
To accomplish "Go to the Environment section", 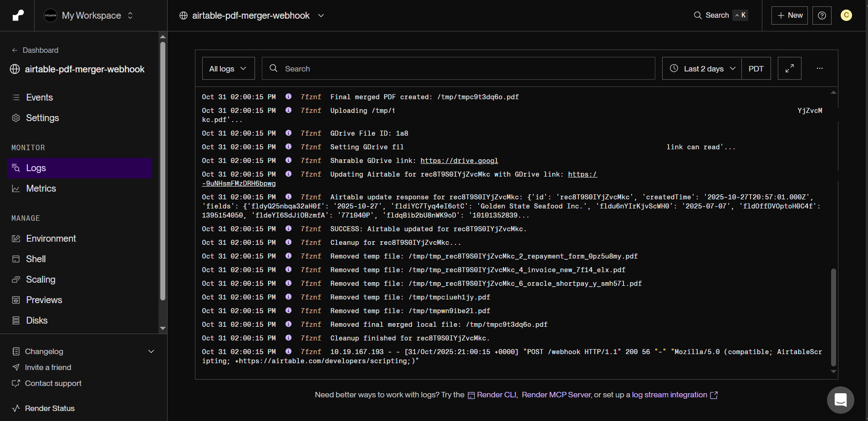I will (x=51, y=238).
